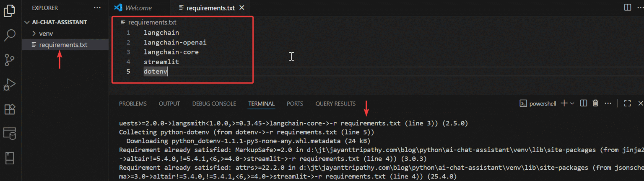
Task: Open the Explorer view in activity bar
Action: pyautogui.click(x=9, y=10)
